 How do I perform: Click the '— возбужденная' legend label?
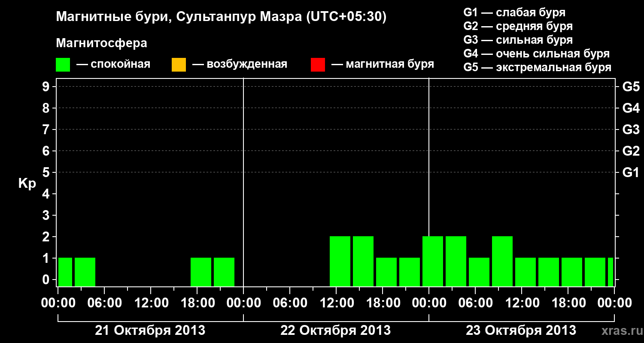click(240, 64)
